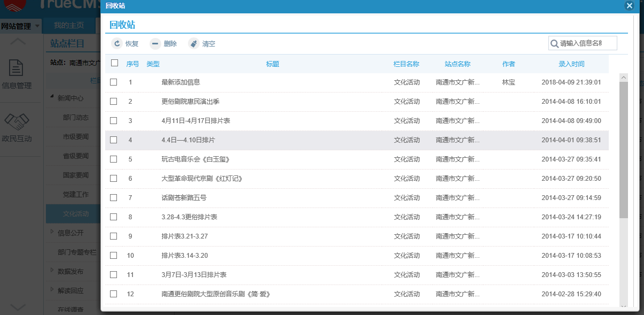Click scrollbar down arrow in list
Viewport: 644px width, 315px height.
click(623, 306)
